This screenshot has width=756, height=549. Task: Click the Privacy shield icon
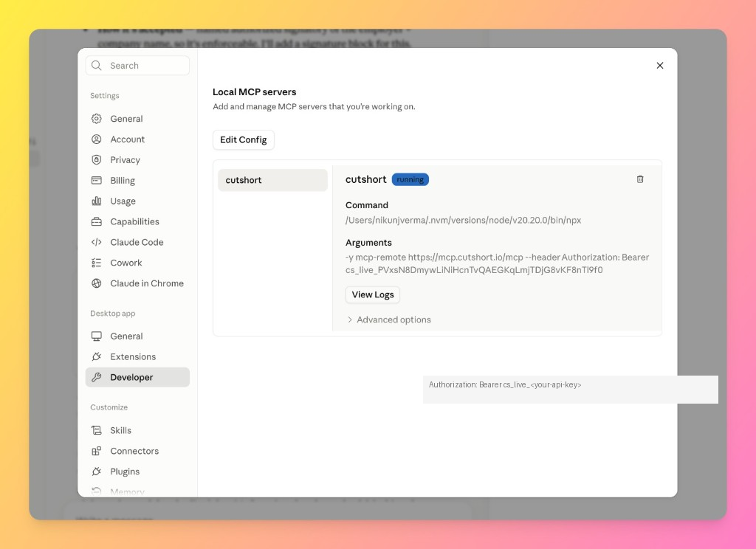coord(97,159)
